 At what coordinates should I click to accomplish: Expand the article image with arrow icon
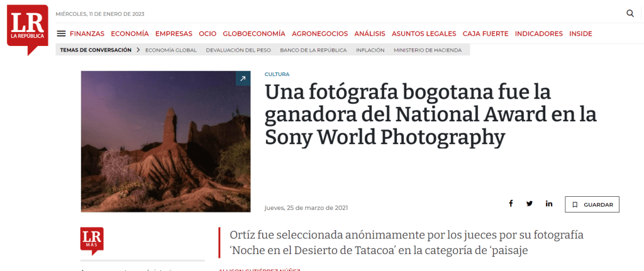(243, 79)
